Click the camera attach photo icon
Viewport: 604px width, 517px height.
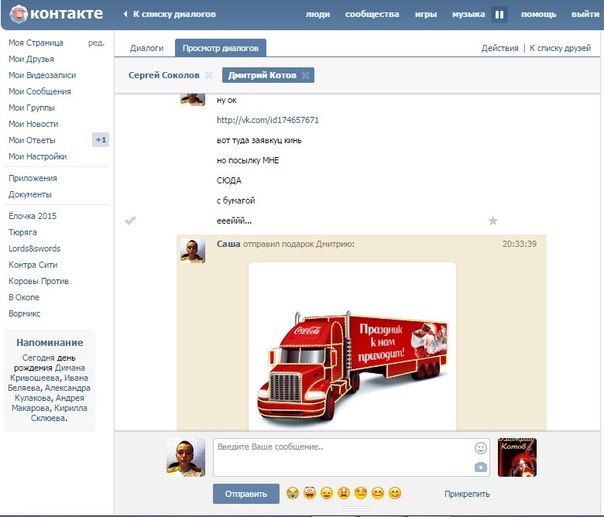coord(480,467)
